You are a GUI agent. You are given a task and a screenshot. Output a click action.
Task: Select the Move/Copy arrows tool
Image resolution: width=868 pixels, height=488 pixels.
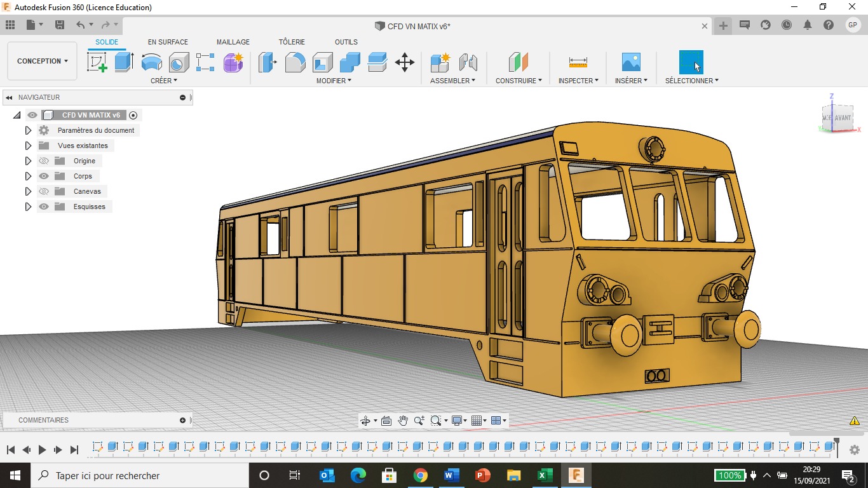point(405,62)
